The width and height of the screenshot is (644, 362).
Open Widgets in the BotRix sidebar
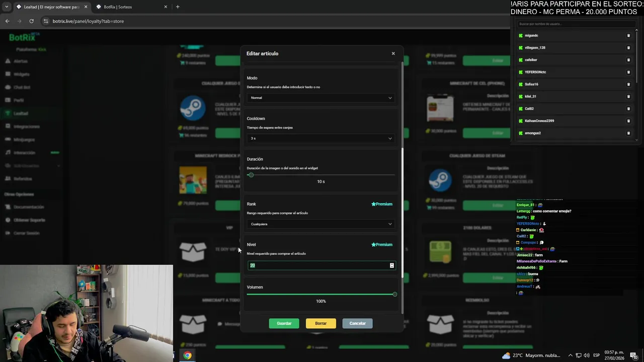21,74
